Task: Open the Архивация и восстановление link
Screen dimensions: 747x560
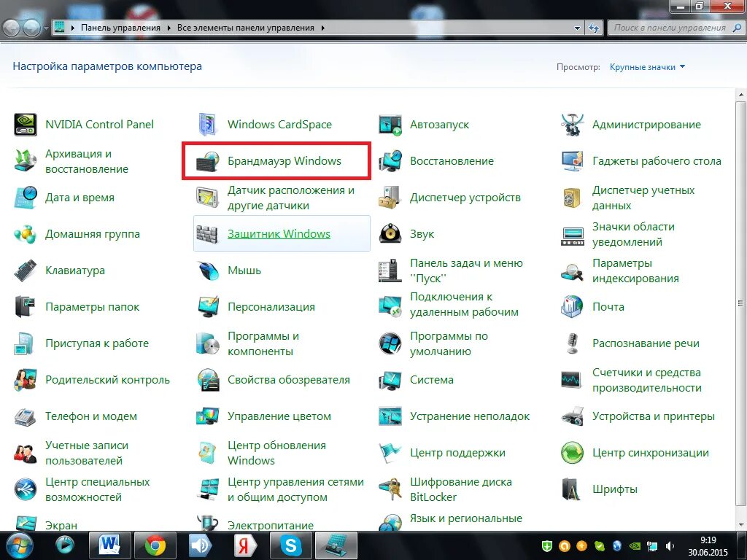Action: (87, 161)
